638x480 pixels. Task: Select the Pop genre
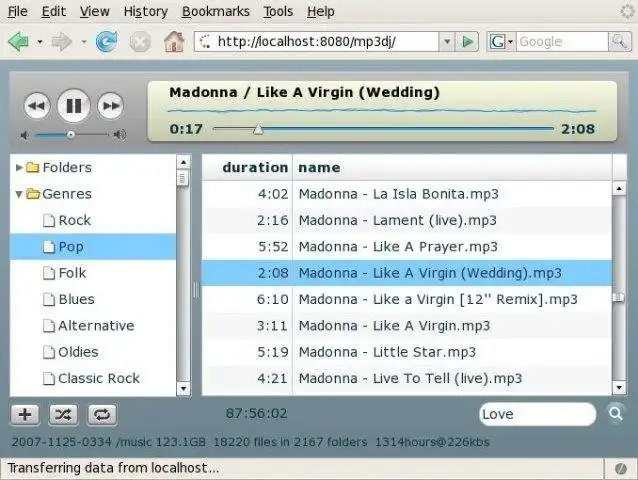click(x=93, y=247)
